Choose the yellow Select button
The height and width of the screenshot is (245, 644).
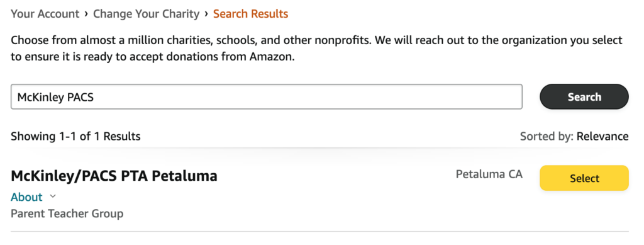(584, 178)
